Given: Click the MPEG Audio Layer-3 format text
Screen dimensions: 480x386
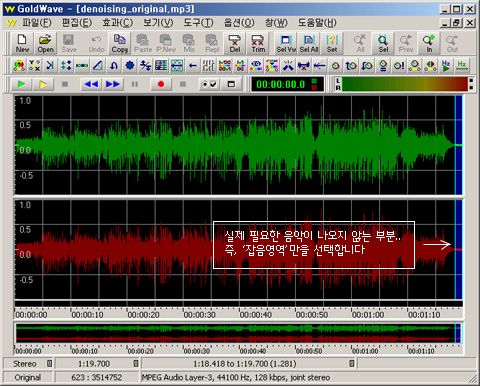Looking at the screenshot, I should [235, 377].
